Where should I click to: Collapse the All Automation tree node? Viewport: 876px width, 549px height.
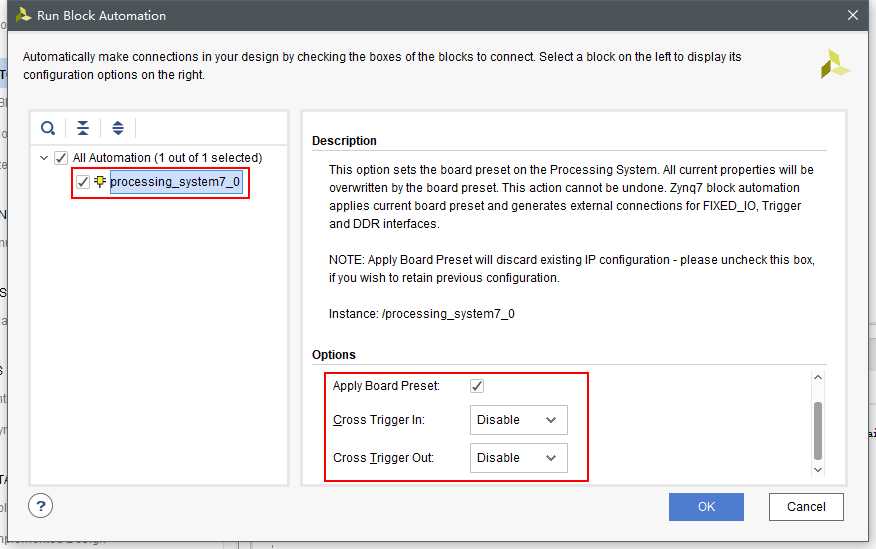(44, 158)
